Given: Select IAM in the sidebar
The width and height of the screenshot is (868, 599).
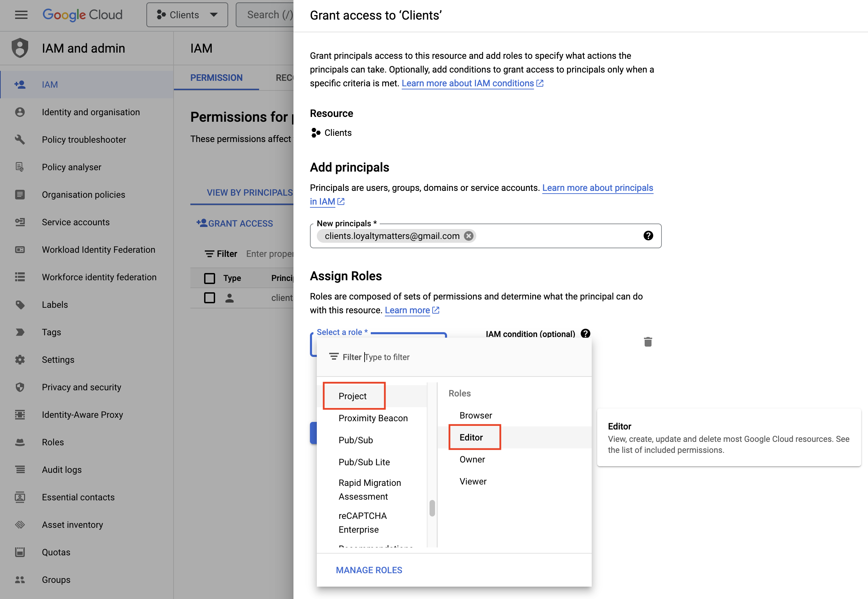Looking at the screenshot, I should [x=87, y=85].
